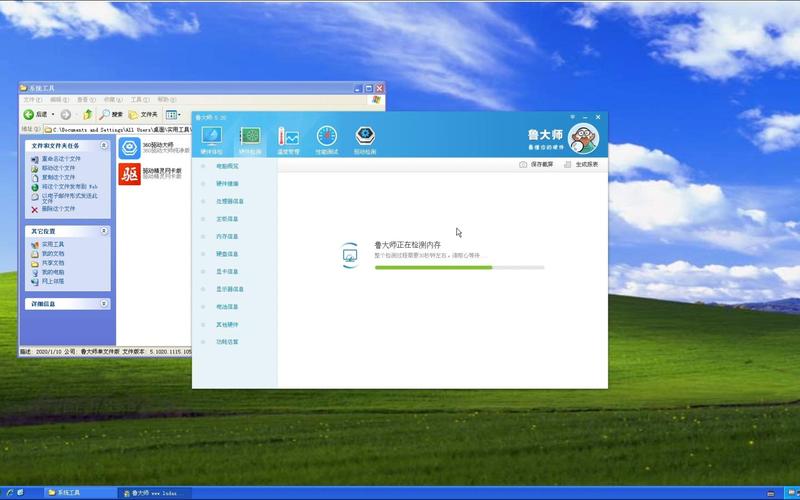Click the 删除这个文件 delete link

click(58, 209)
